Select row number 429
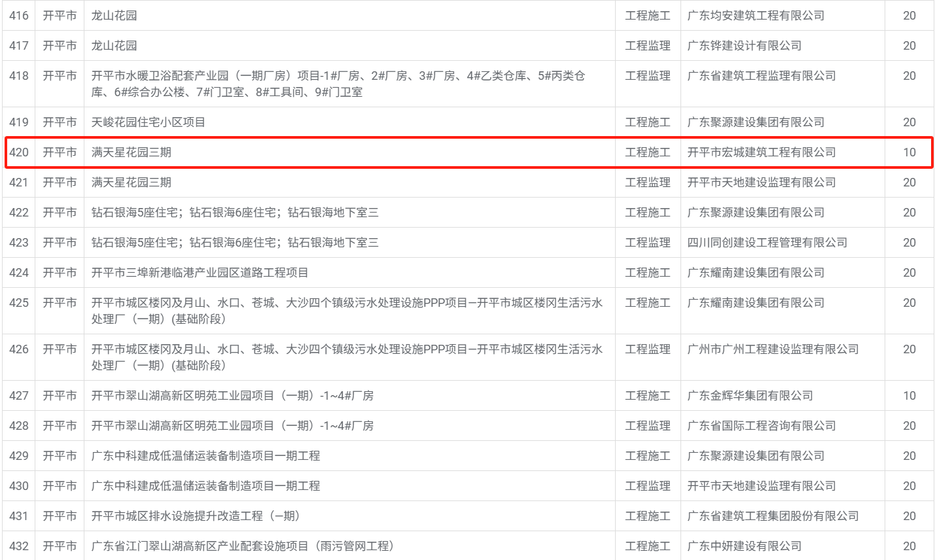This screenshot has width=935, height=560. tap(19, 456)
